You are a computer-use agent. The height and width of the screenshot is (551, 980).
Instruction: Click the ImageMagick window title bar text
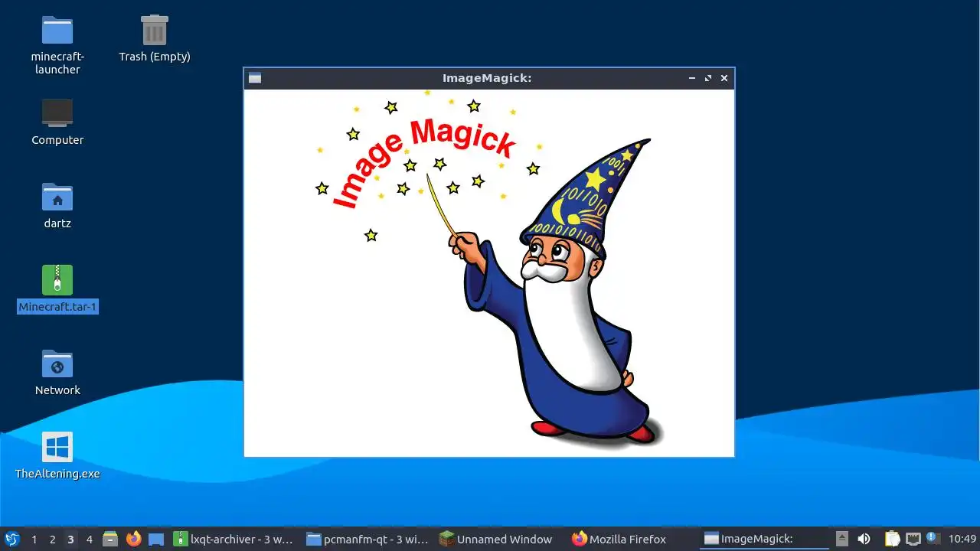click(x=487, y=78)
